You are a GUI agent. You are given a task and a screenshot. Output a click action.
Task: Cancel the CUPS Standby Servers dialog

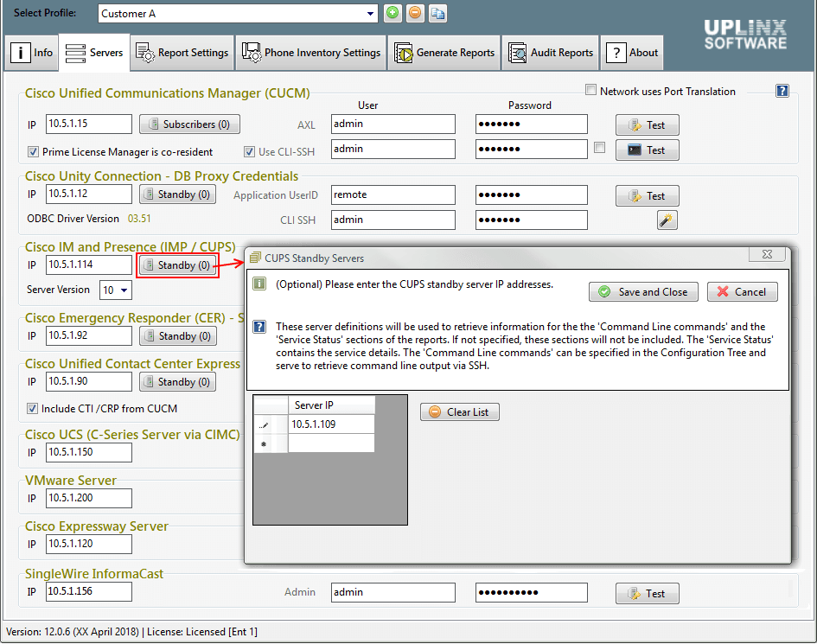point(743,292)
